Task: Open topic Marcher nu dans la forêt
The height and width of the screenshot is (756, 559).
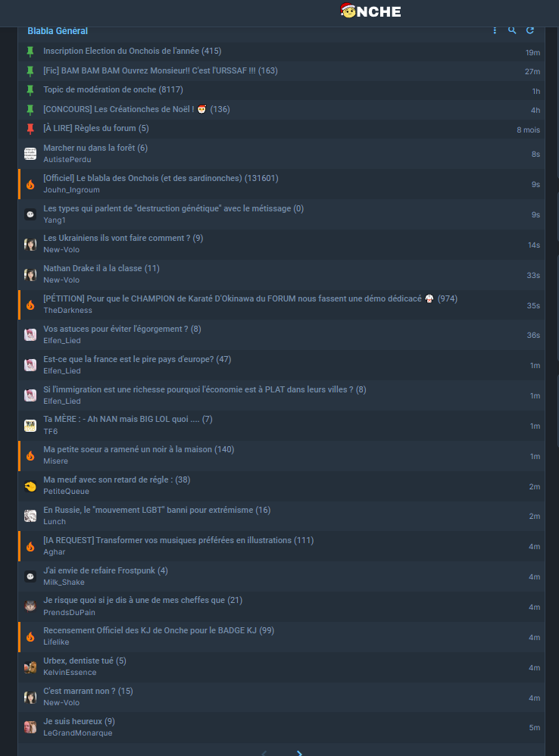Action: point(95,148)
